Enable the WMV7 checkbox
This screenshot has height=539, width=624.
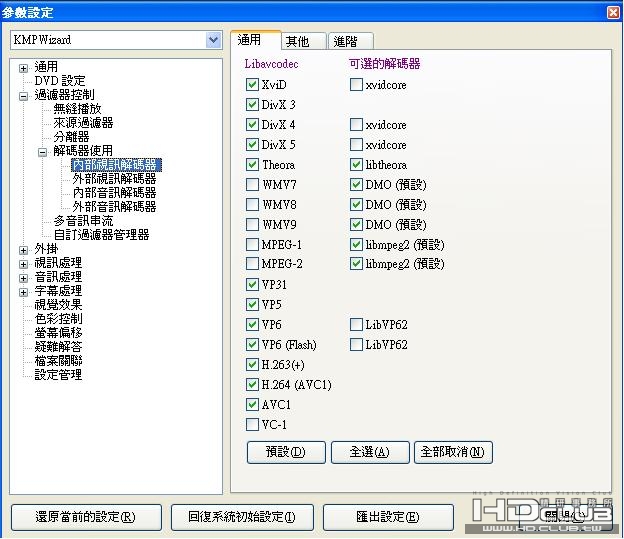(252, 185)
